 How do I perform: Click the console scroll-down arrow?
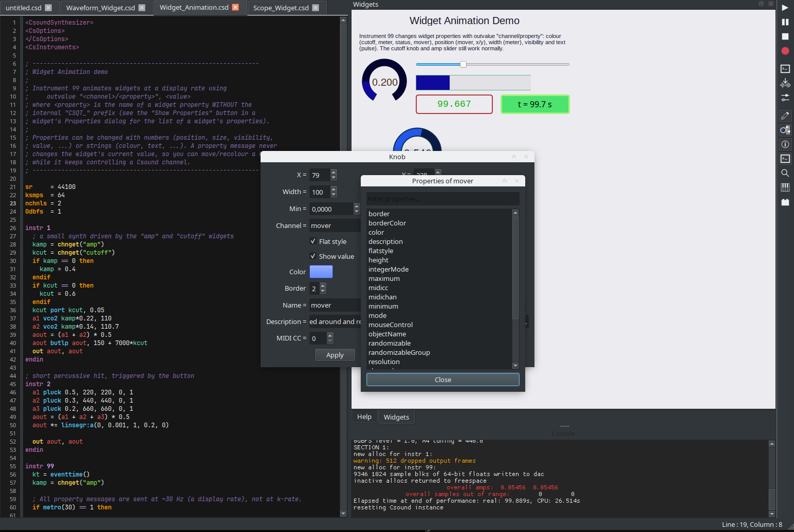click(x=771, y=514)
